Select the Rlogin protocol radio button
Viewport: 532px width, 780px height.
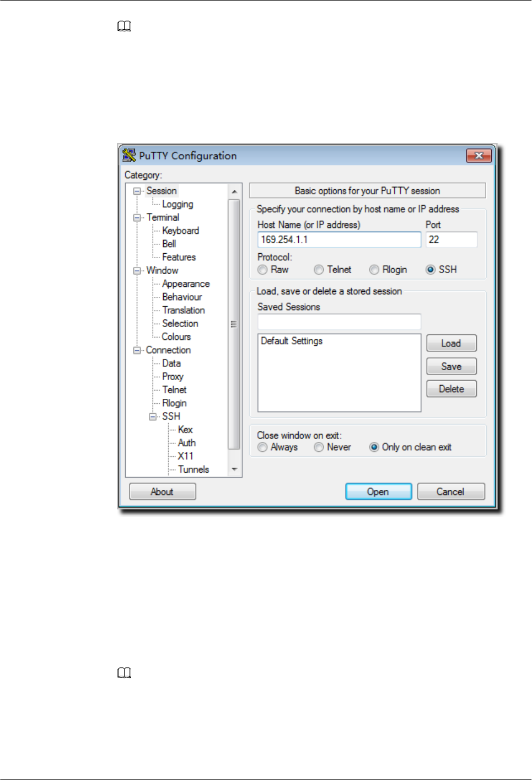click(x=374, y=270)
